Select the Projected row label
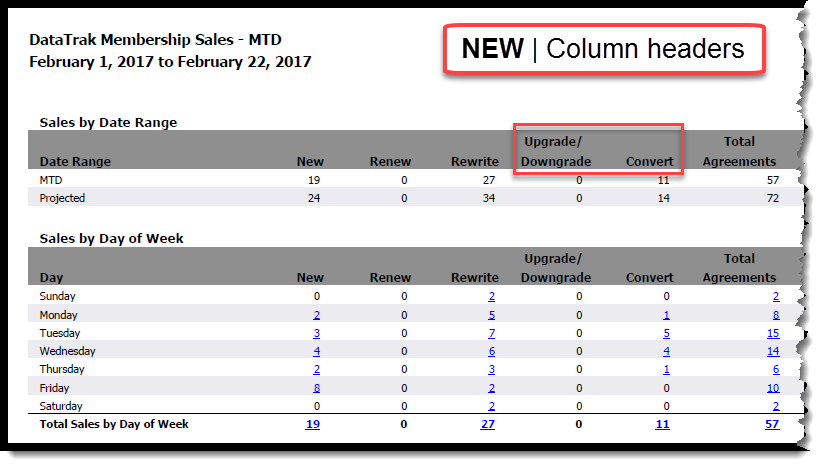 tap(62, 198)
